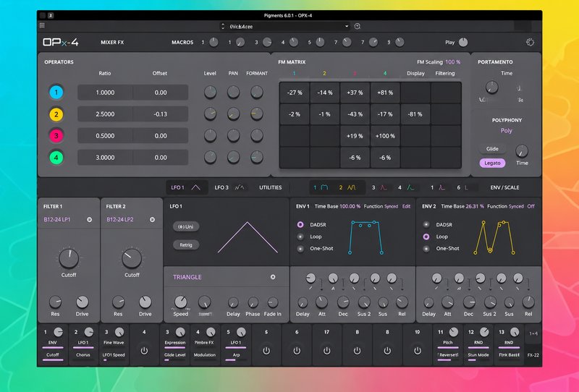Click the slot 12 RND knob
This screenshot has width=579, height=392.
pos(484,332)
